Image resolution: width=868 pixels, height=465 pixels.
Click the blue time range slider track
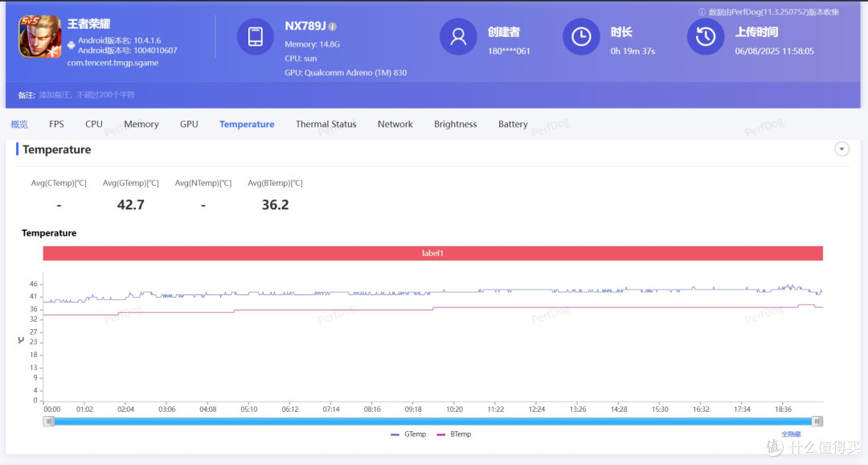point(433,422)
